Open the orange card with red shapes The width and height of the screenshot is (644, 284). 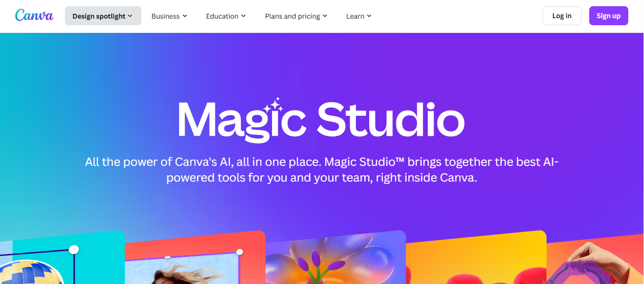(475, 257)
